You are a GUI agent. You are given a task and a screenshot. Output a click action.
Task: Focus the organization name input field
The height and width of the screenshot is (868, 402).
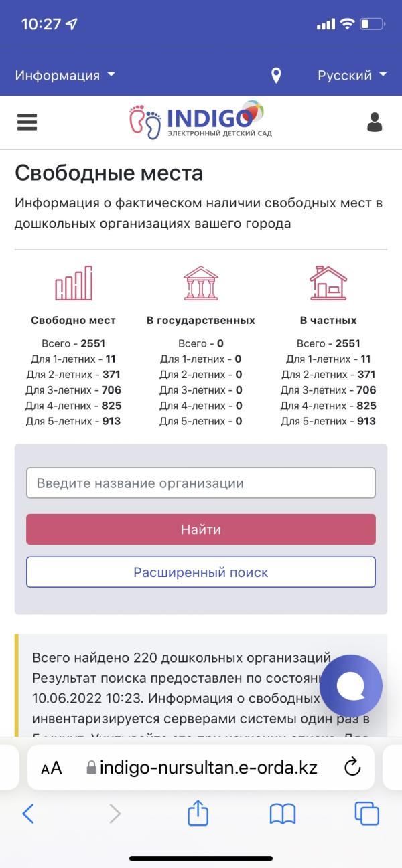point(201,483)
